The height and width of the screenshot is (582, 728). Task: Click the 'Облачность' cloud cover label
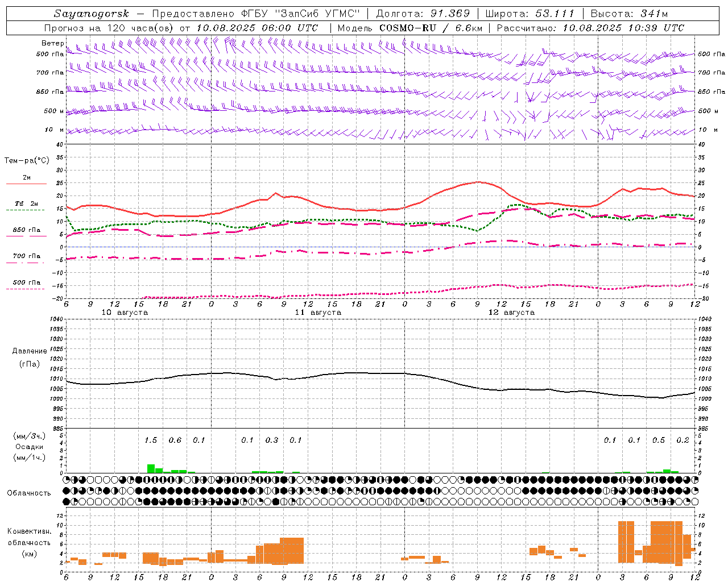29,493
